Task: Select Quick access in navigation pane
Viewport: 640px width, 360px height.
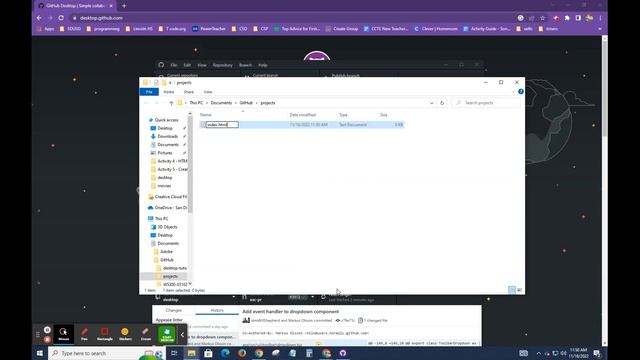Action: pyautogui.click(x=167, y=120)
